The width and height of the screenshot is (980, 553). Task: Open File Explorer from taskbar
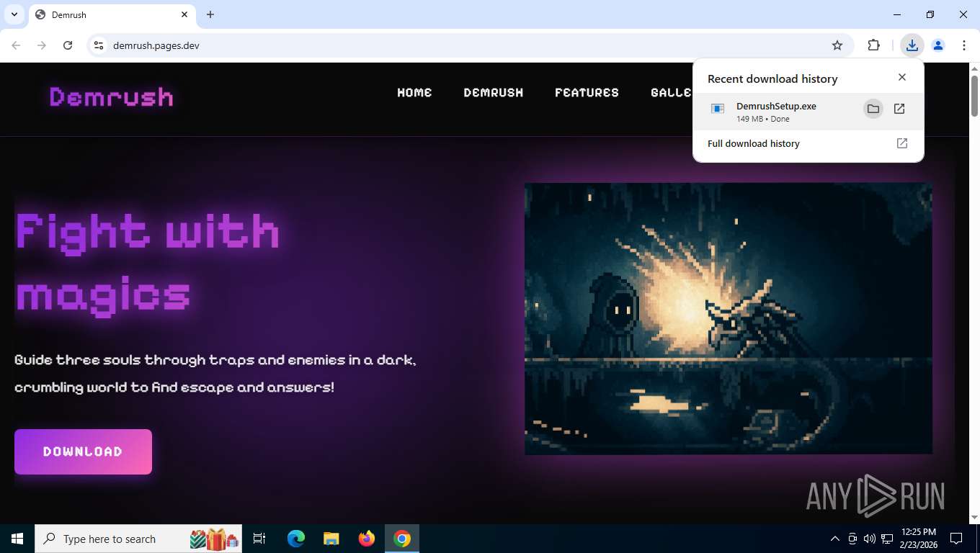pos(331,539)
